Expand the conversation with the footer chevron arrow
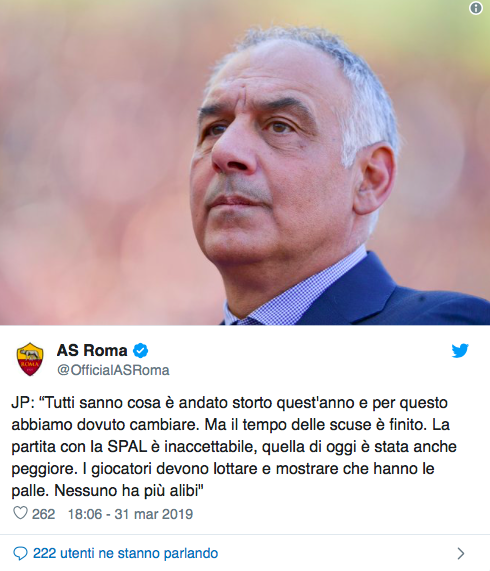 (461, 554)
